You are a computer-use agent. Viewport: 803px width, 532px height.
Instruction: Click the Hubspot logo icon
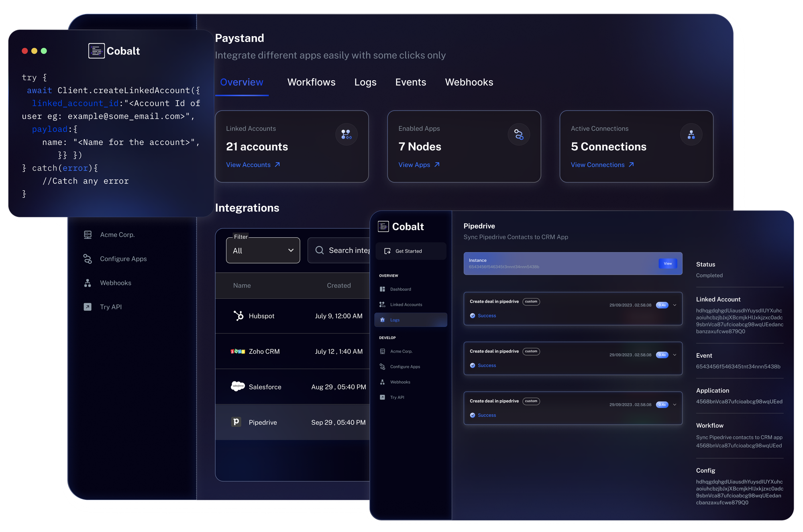[238, 316]
